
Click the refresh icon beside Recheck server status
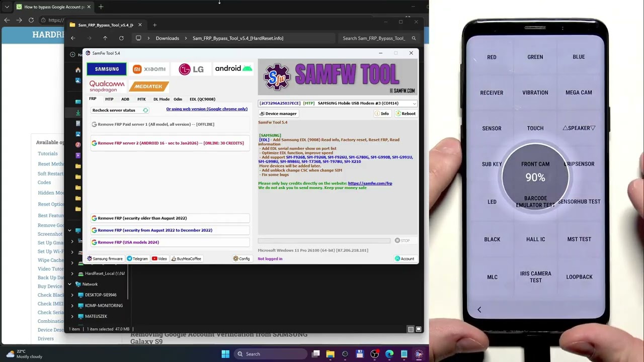point(145,110)
